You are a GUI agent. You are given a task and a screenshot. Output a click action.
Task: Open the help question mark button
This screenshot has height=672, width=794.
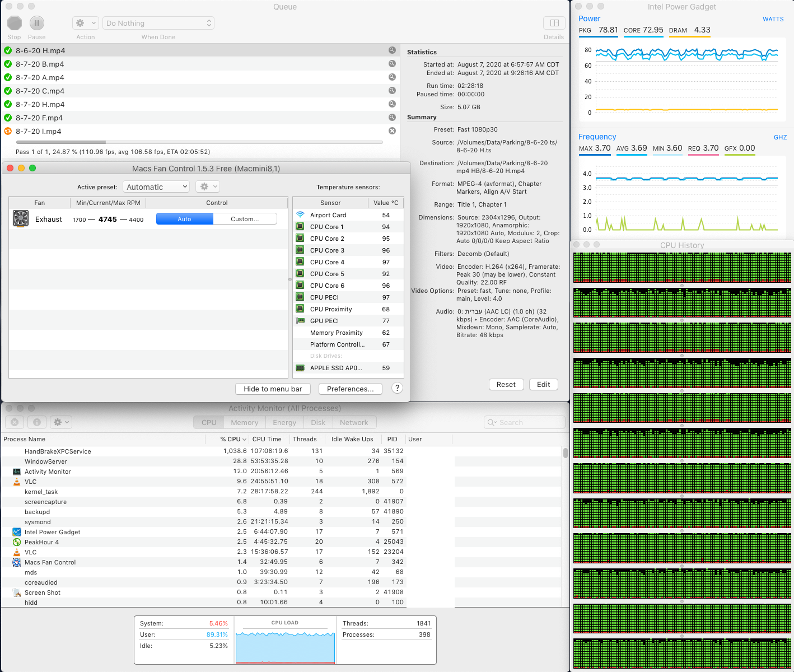pos(397,388)
